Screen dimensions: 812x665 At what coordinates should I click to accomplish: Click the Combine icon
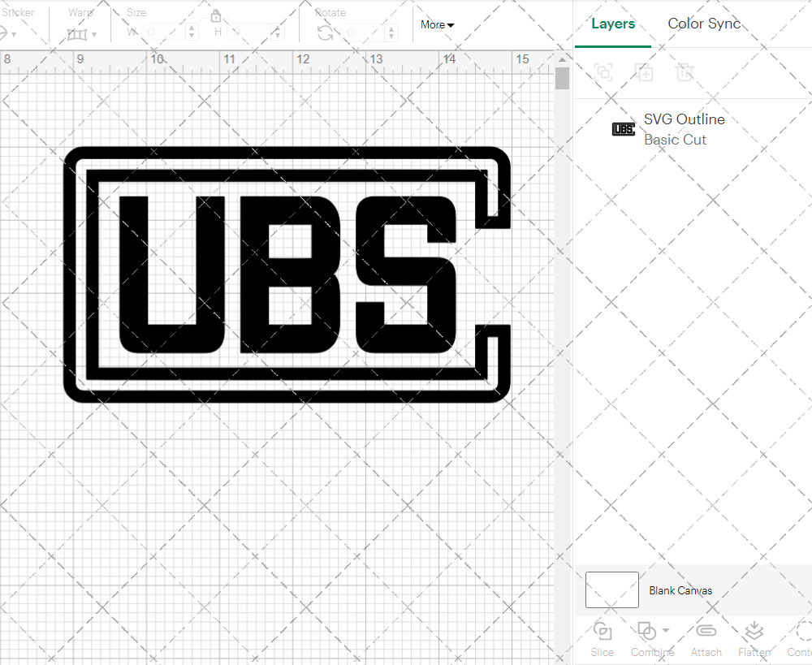[x=646, y=630]
